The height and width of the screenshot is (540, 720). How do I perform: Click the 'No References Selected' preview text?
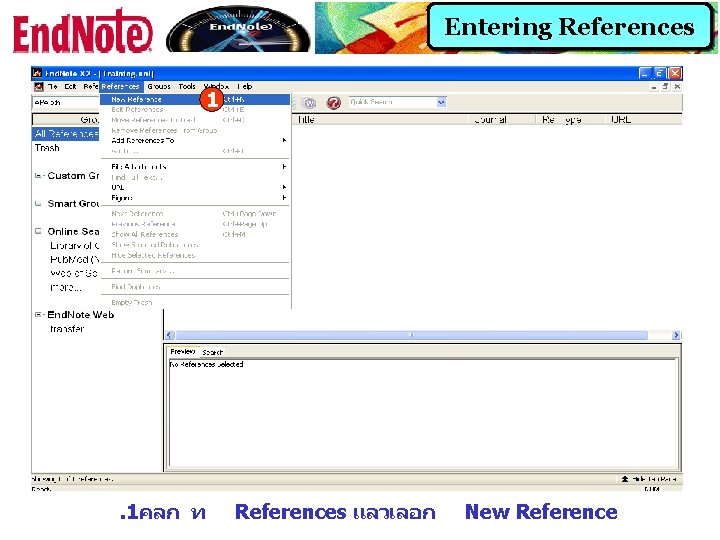[x=206, y=364]
